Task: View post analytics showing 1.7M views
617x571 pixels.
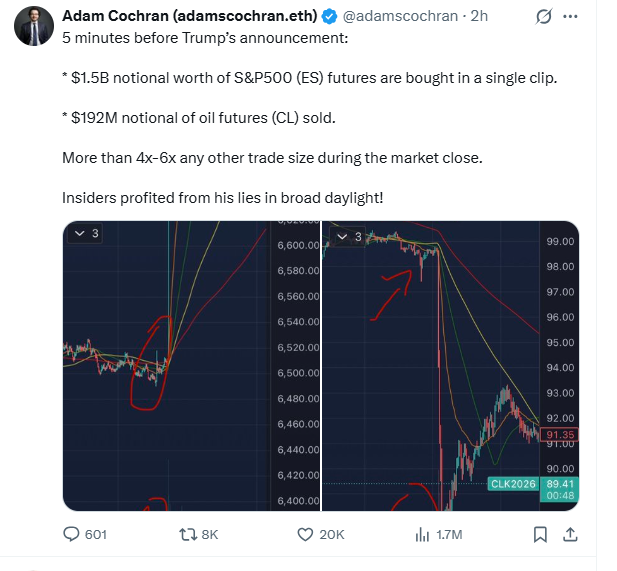Action: (x=422, y=535)
